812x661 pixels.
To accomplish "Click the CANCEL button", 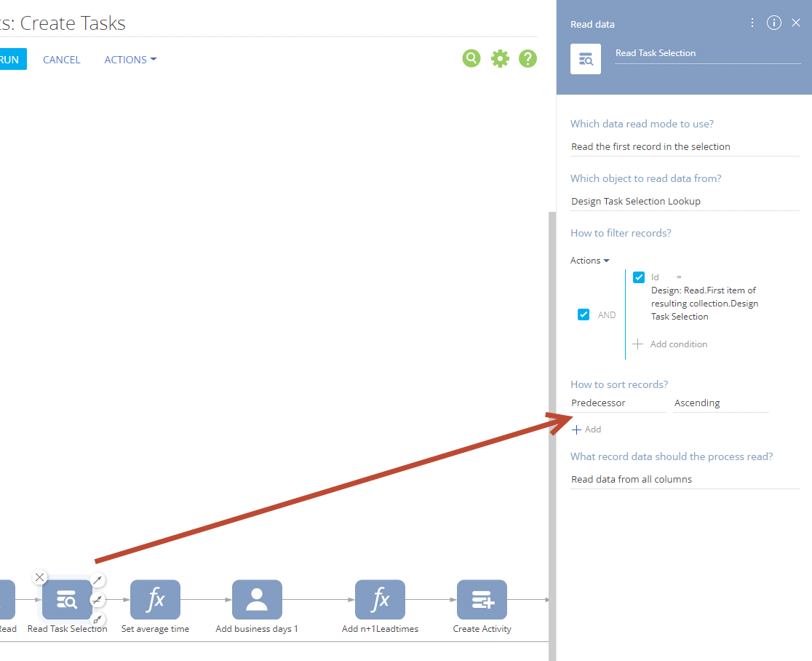I will 61,60.
